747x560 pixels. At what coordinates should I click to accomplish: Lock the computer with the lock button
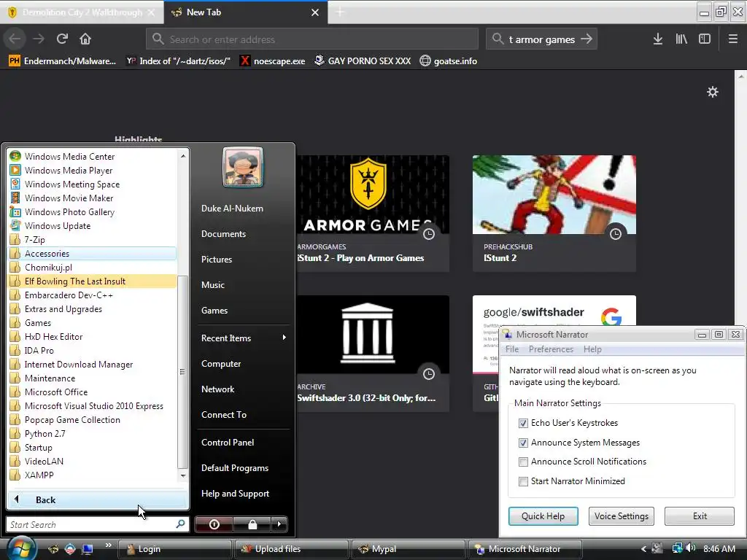click(x=252, y=524)
